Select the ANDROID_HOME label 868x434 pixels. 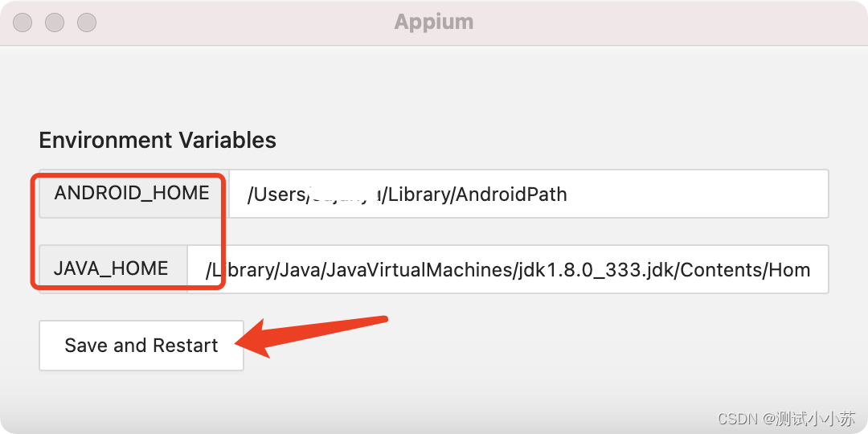[132, 193]
